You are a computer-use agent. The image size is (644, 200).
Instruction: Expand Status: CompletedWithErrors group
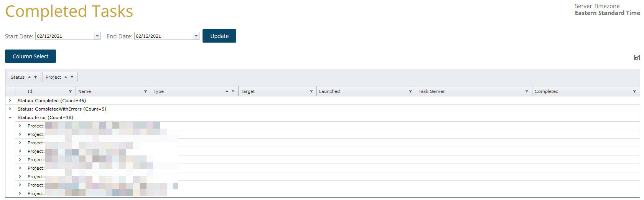[x=10, y=109]
